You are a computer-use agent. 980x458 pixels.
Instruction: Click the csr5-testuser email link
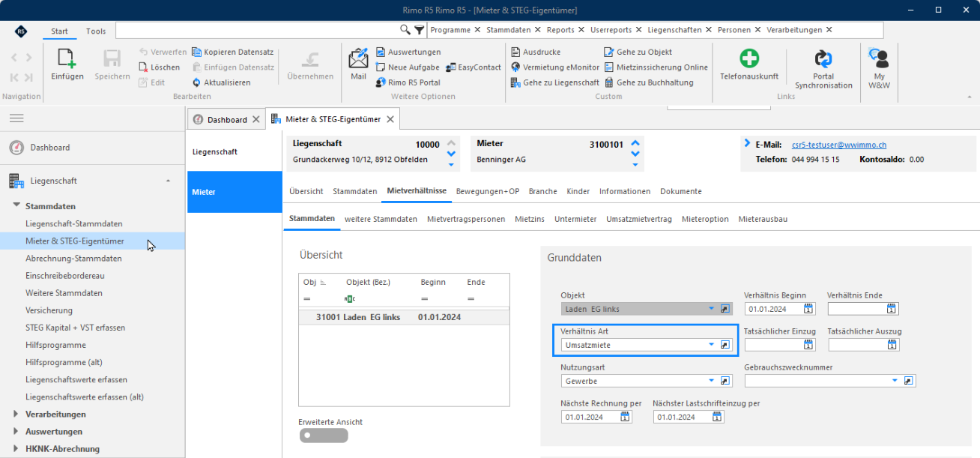(838, 145)
